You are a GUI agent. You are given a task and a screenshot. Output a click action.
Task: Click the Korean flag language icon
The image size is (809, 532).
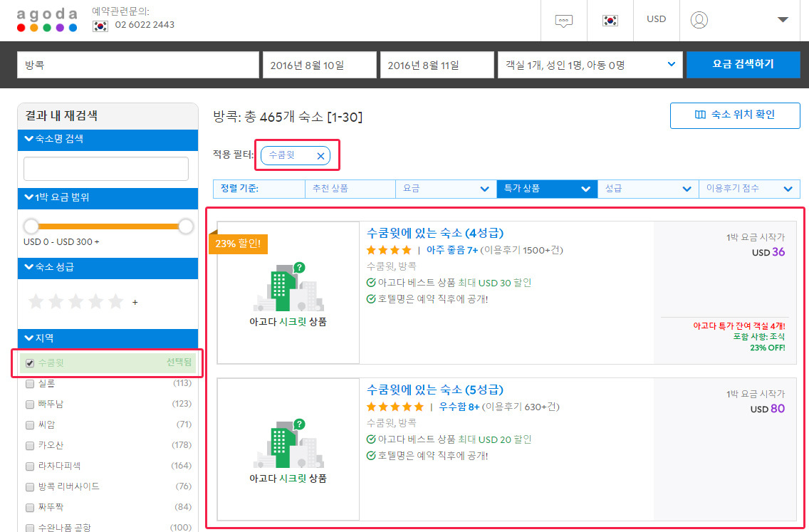[x=610, y=20]
